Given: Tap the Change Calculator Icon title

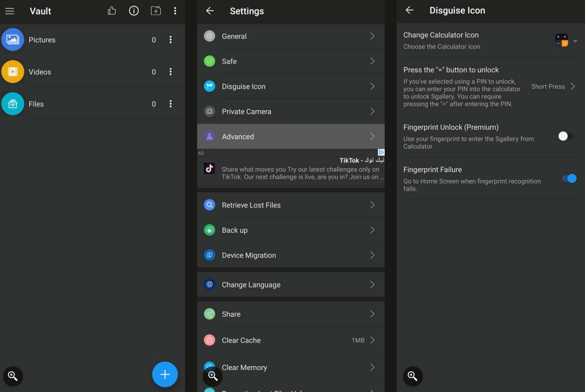Looking at the screenshot, I should point(441,35).
